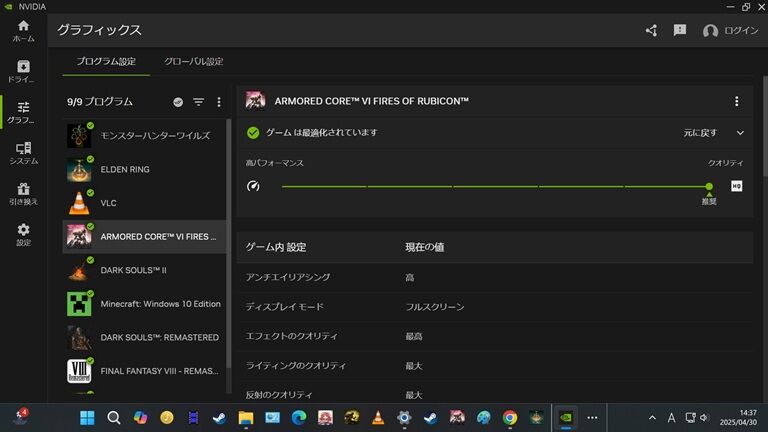The width and height of the screenshot is (768, 432).
Task: Select DARK SOULS: REMASTERED in program list
Action: pos(144,337)
